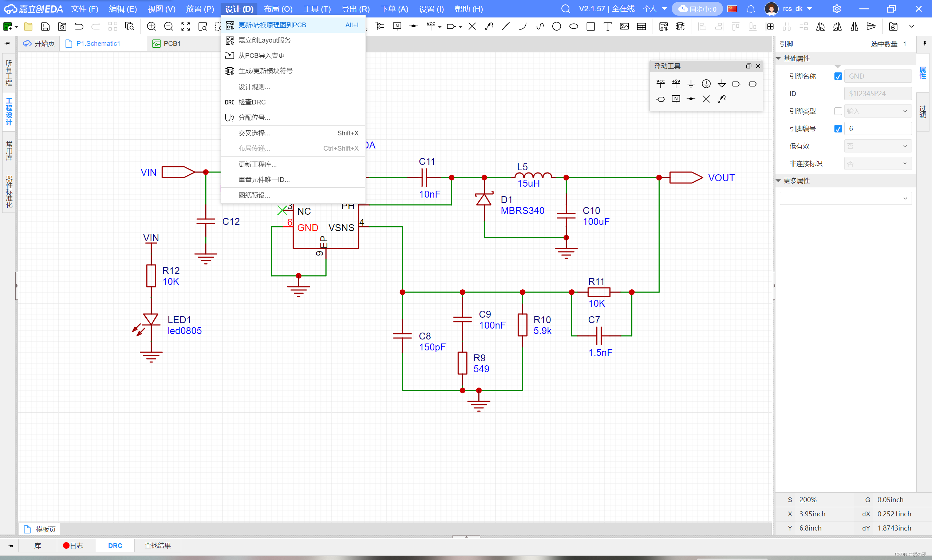Click the notification bell icon

pyautogui.click(x=751, y=9)
